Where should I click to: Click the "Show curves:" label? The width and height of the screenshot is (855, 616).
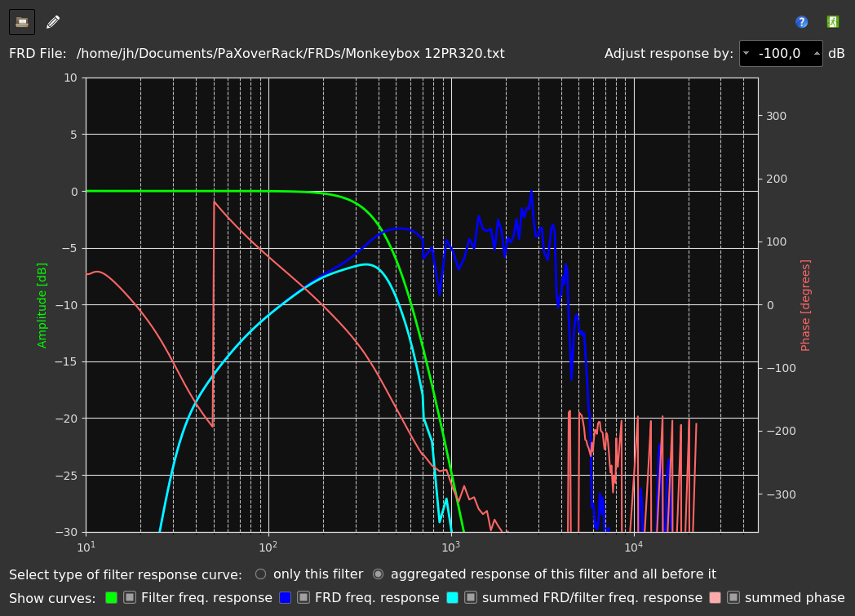[52, 598]
